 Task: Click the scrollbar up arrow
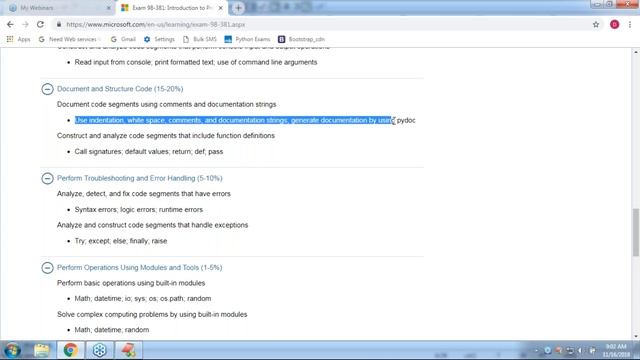click(636, 52)
